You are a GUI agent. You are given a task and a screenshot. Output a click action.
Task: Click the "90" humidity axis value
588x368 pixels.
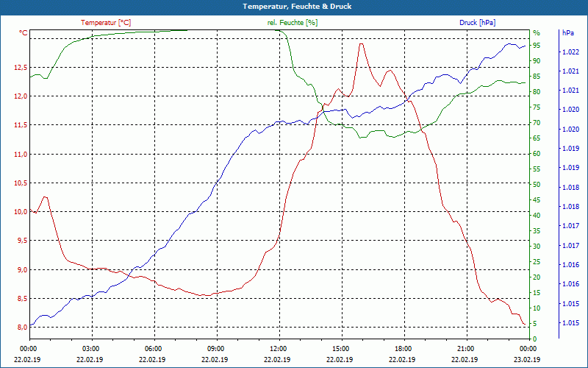click(x=537, y=61)
